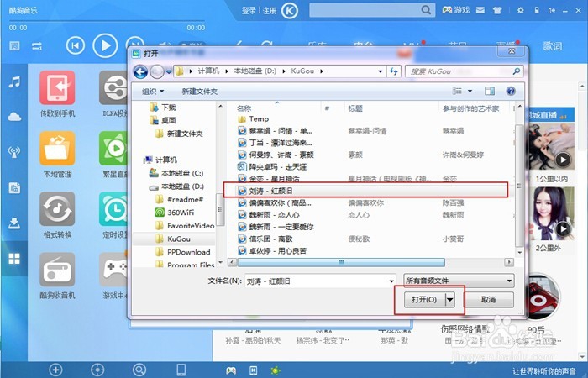Select the file 魏新雨 - 恋人心
This screenshot has width=588, height=378.
(276, 215)
